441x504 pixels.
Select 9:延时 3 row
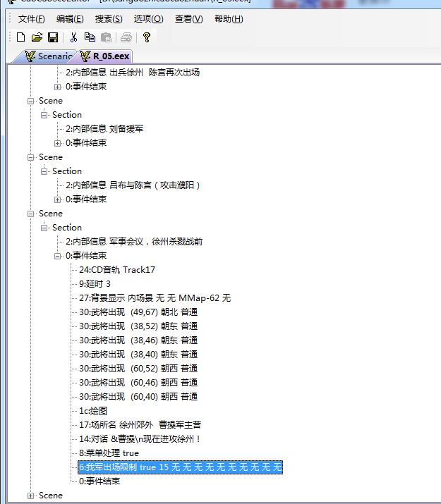coord(95,284)
